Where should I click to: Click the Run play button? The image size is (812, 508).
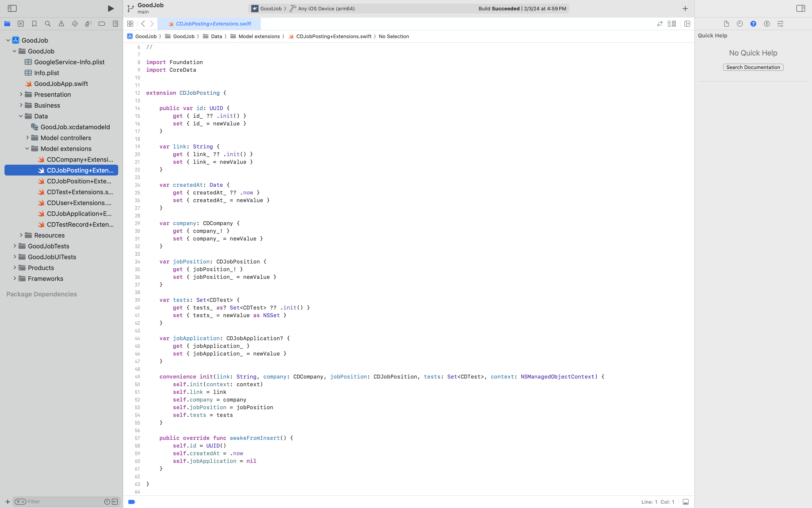pyautogui.click(x=111, y=8)
